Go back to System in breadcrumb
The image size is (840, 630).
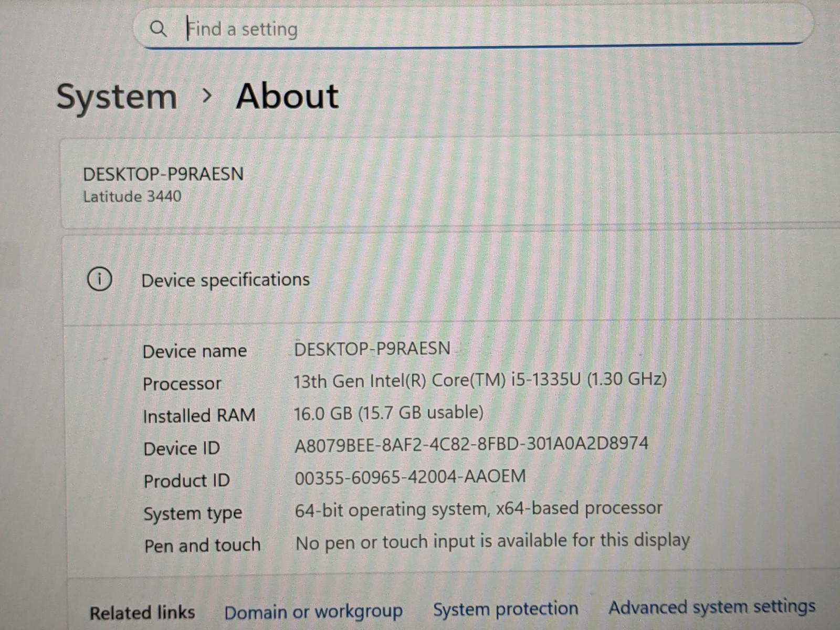[x=117, y=97]
